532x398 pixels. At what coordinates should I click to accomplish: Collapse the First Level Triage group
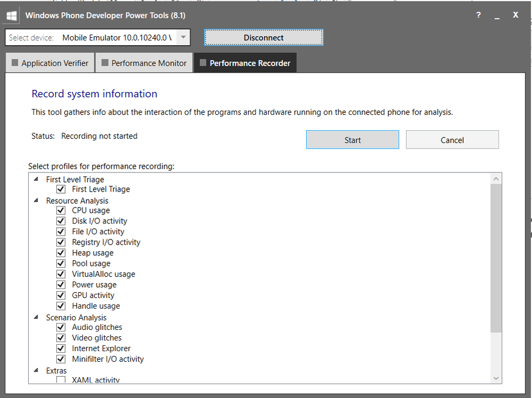coord(36,179)
